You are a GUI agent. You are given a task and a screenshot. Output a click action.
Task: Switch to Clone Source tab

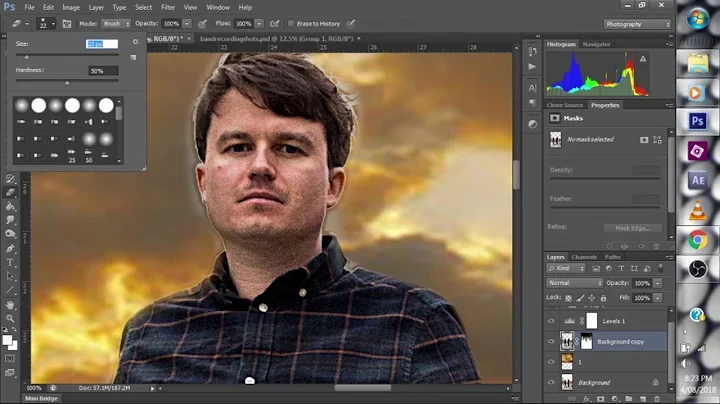pyautogui.click(x=565, y=105)
